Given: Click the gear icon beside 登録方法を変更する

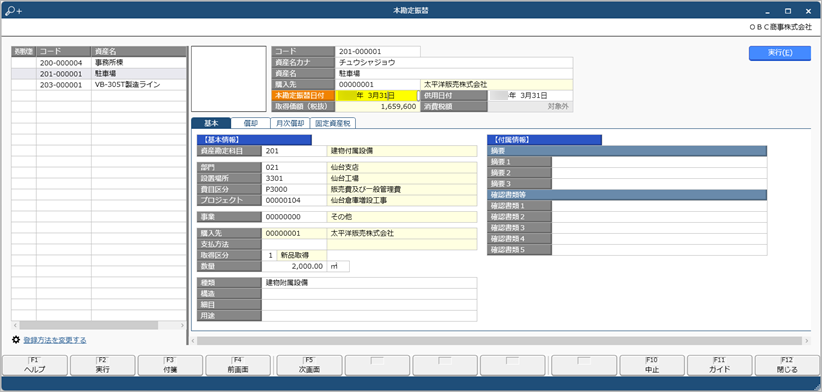Looking at the screenshot, I should [16, 340].
